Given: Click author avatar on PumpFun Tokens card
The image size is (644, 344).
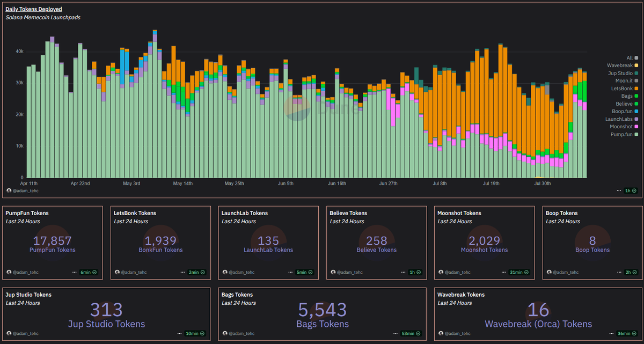Looking at the screenshot, I should (x=9, y=272).
